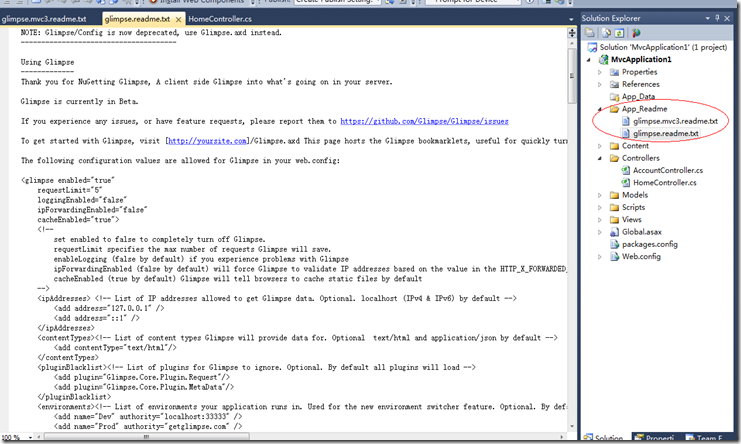Viewport: 741px width, 444px height.
Task: Pin the Solution Explorer panel
Action: 715,18
